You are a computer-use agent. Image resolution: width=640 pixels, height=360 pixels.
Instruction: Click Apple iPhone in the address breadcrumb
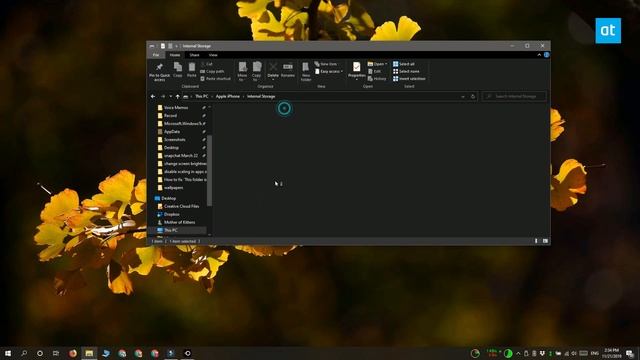[228, 96]
